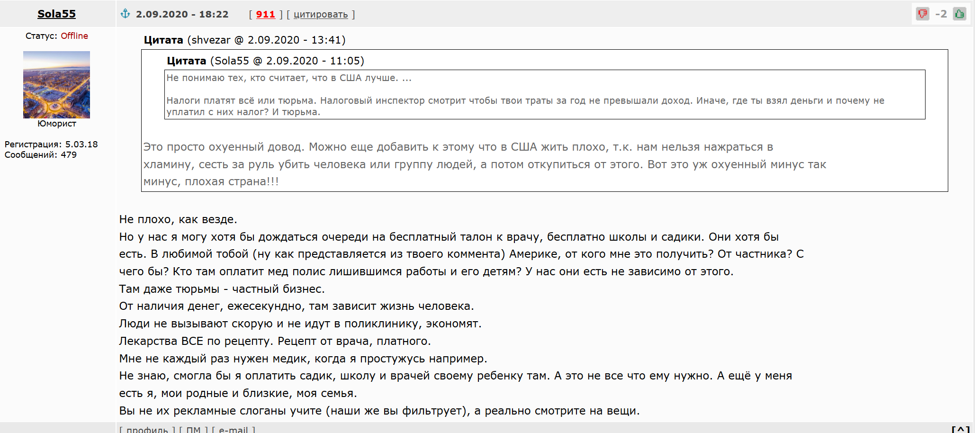Click the thumbs-down rating icon

click(922, 14)
